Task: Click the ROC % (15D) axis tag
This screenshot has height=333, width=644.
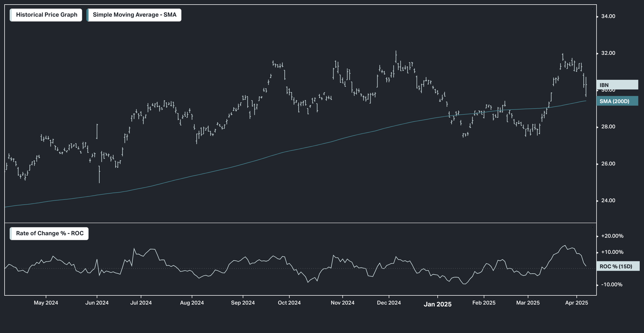Action: pos(618,266)
